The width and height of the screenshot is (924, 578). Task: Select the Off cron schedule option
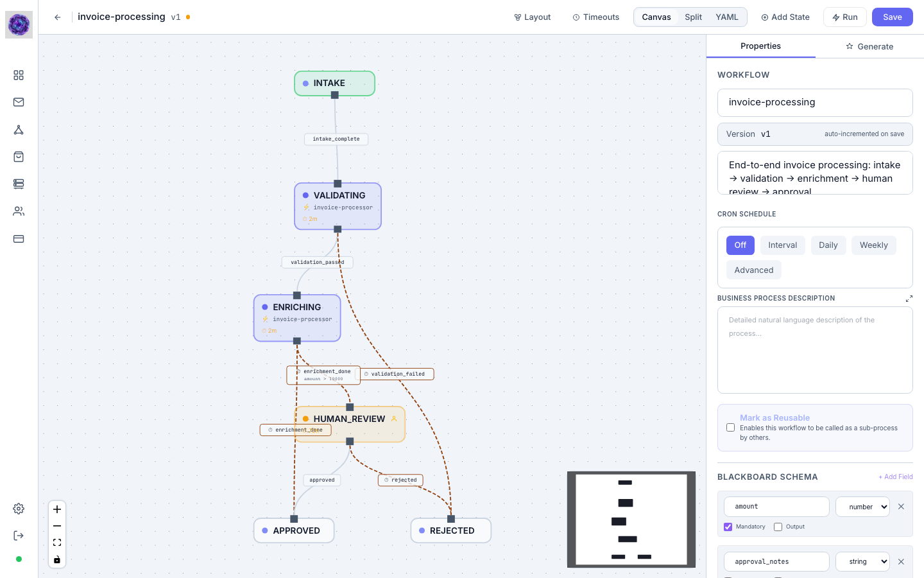point(740,245)
